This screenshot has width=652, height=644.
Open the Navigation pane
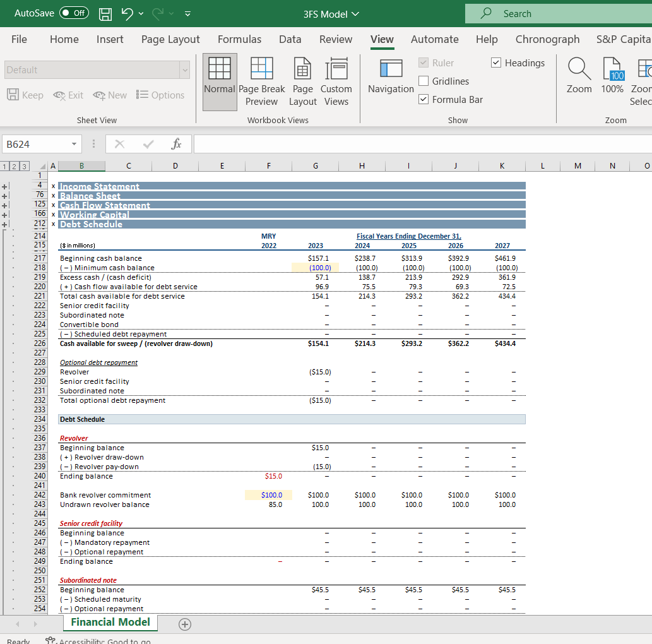click(x=390, y=81)
